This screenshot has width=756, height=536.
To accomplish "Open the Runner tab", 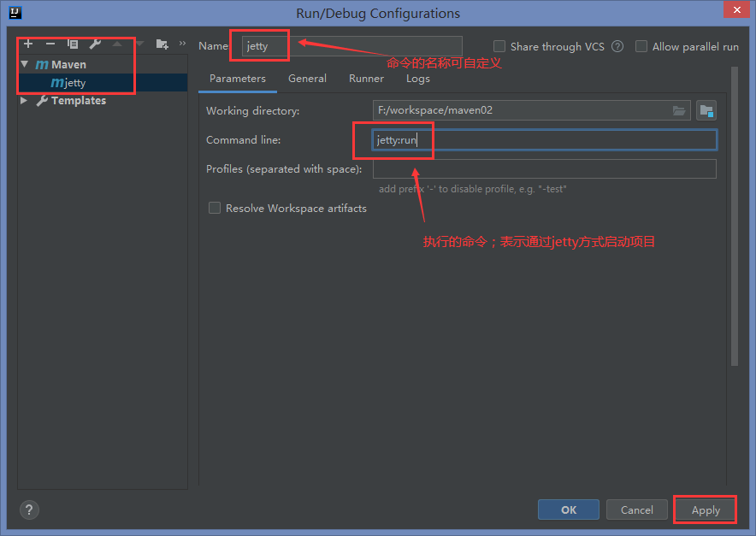I will [366, 79].
